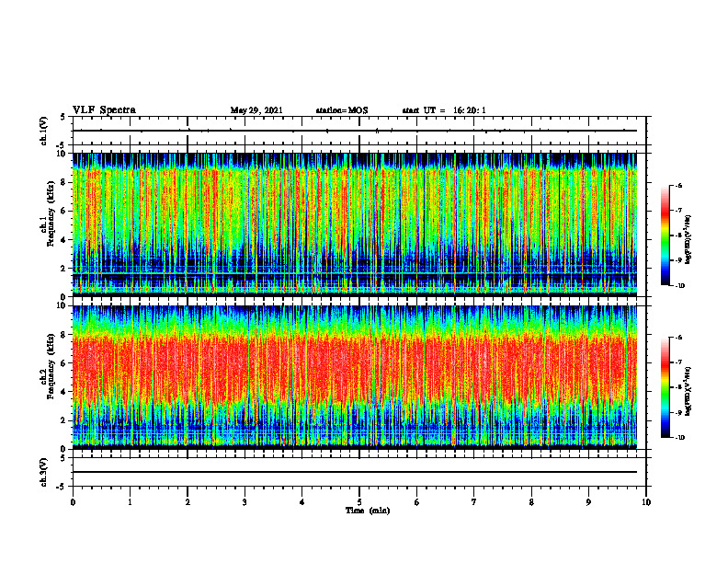The width and height of the screenshot is (728, 563).
Task: Click the time axis tick label '0'
Action: point(73,502)
